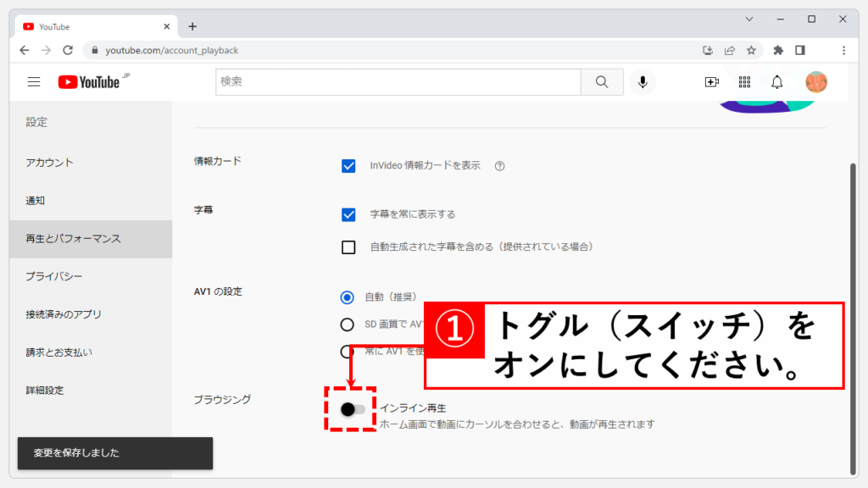
Task: Select the SD 画質 AV1 radio option
Action: click(x=347, y=324)
